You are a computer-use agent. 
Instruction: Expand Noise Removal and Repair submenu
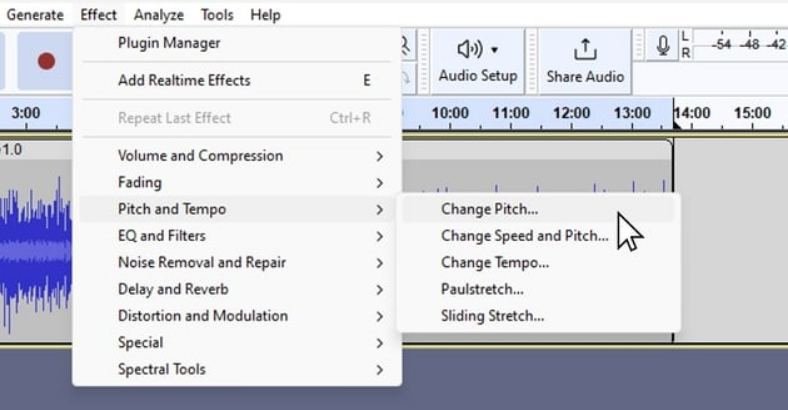pyautogui.click(x=202, y=263)
